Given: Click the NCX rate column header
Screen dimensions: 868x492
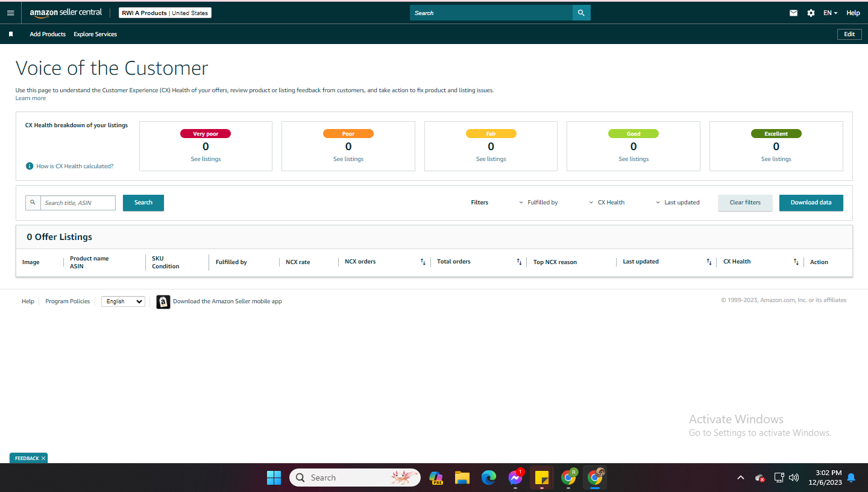Looking at the screenshot, I should click(298, 262).
